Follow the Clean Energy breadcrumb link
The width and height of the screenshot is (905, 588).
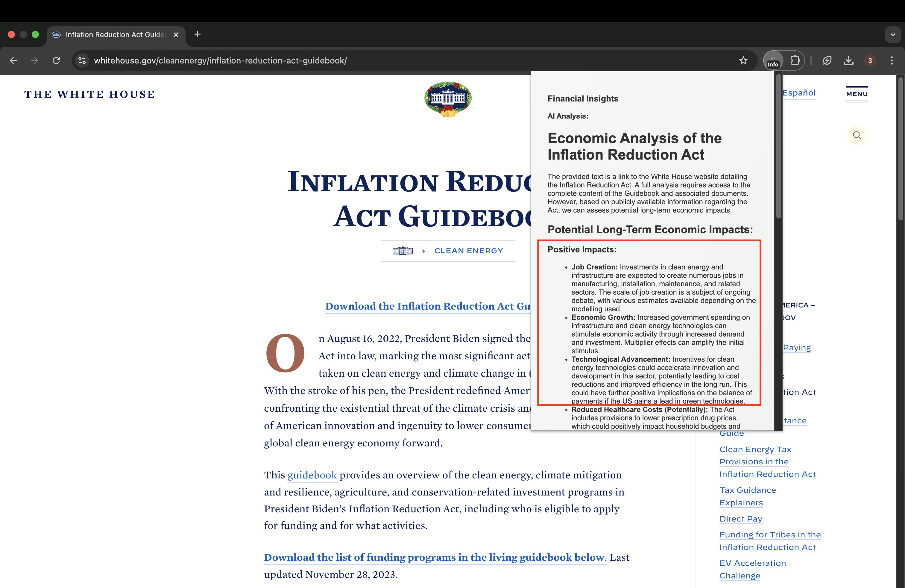click(468, 251)
